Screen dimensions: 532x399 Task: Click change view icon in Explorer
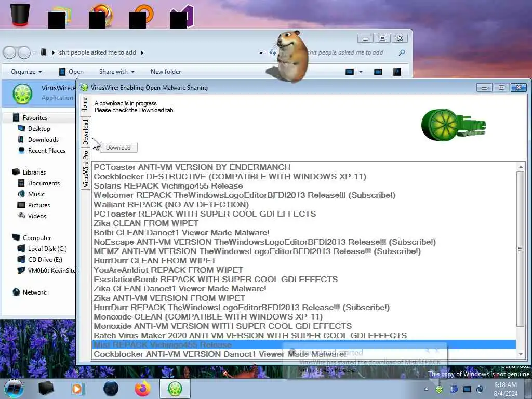click(x=350, y=72)
